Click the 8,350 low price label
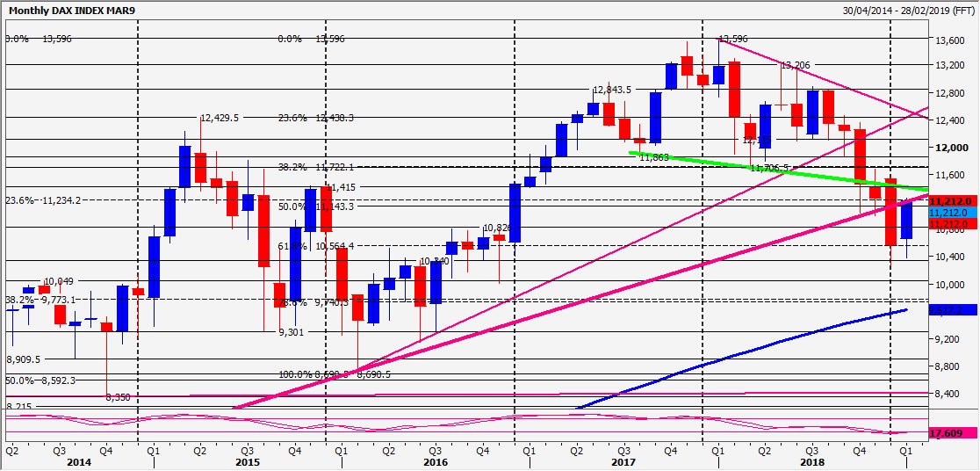Image resolution: width=980 pixels, height=471 pixels. click(119, 397)
